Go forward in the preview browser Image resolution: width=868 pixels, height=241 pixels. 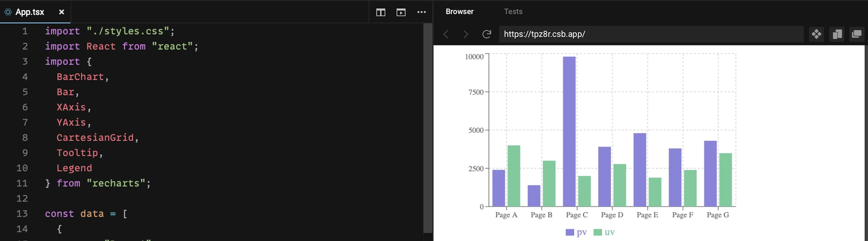pyautogui.click(x=466, y=34)
